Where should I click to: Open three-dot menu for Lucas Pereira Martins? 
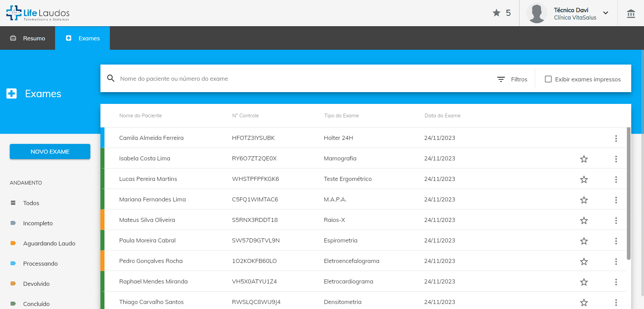click(616, 180)
